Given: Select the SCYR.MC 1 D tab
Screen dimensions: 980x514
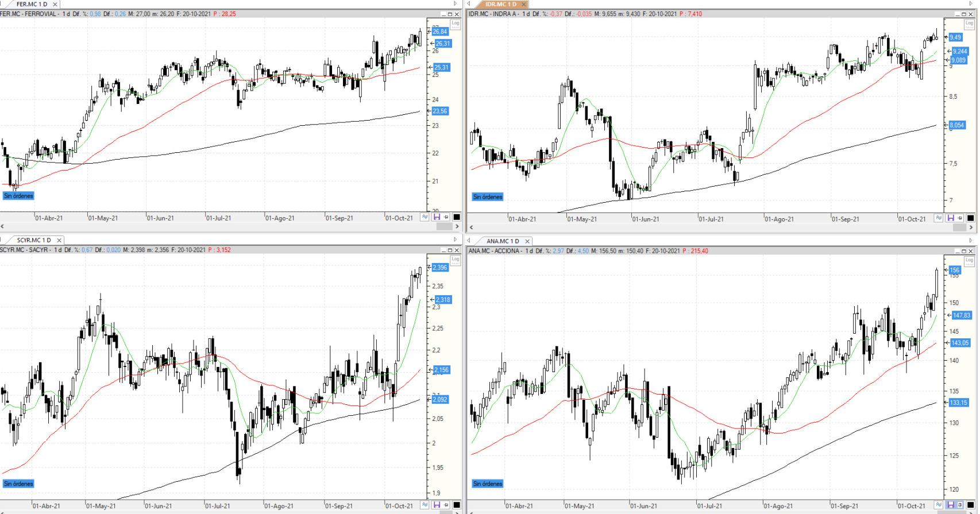Looking at the screenshot, I should click(x=34, y=240).
